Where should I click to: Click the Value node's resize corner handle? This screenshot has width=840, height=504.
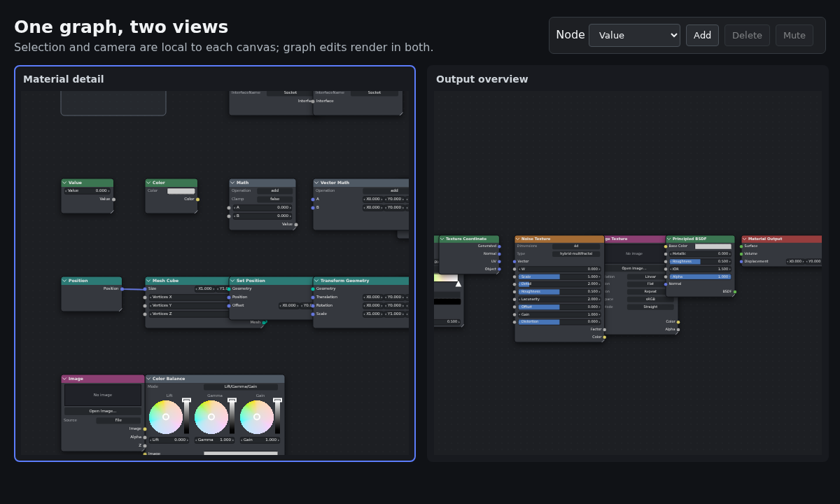tap(111, 211)
